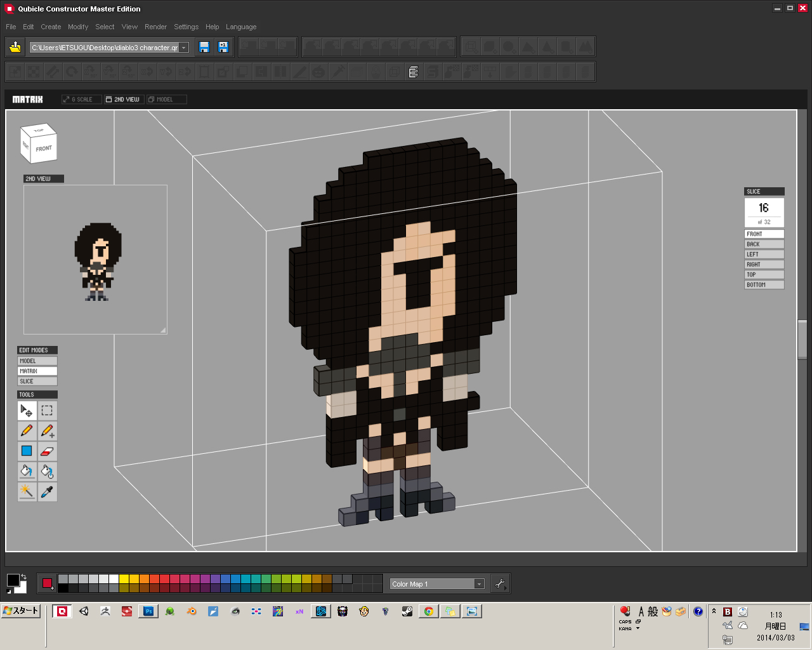Open the Edit menu
The image size is (812, 650).
(29, 27)
